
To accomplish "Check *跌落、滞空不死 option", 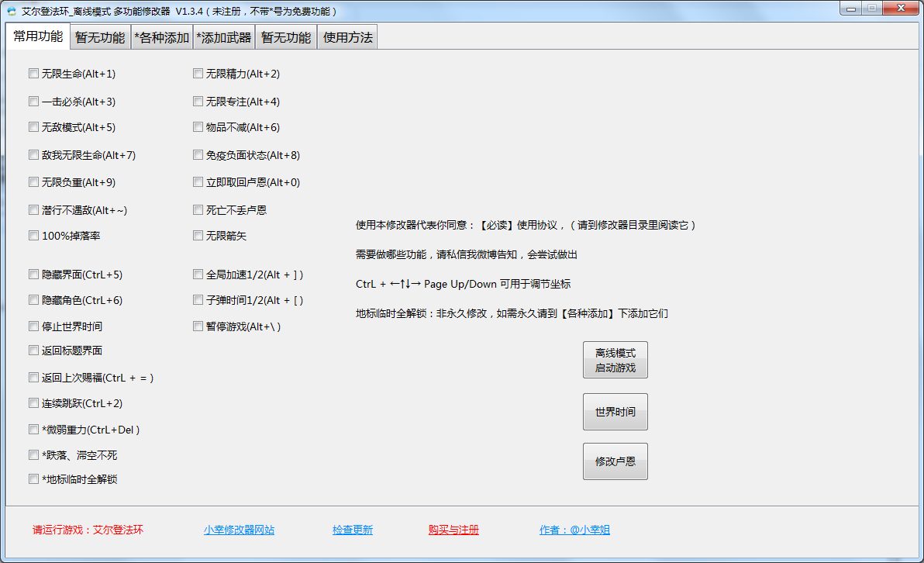I will [x=33, y=455].
